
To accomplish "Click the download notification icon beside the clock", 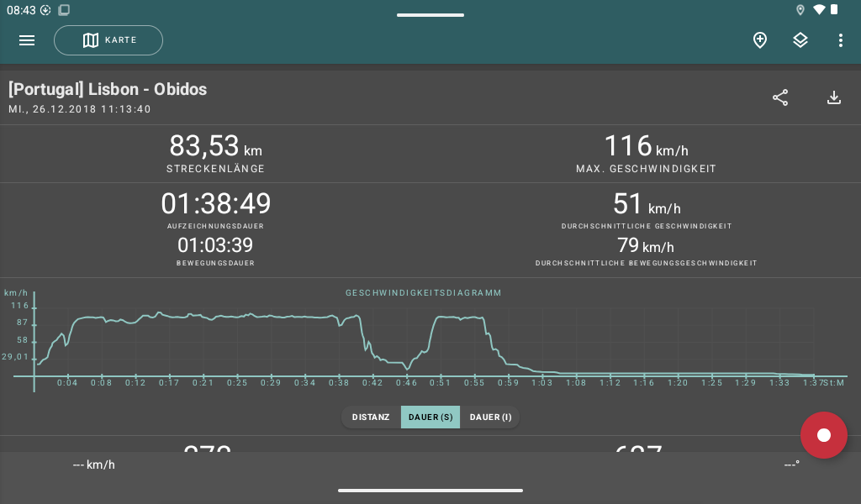I will point(45,10).
